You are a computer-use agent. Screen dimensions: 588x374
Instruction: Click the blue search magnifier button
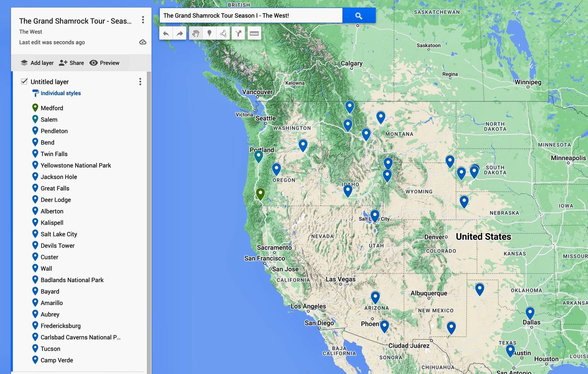tap(359, 16)
